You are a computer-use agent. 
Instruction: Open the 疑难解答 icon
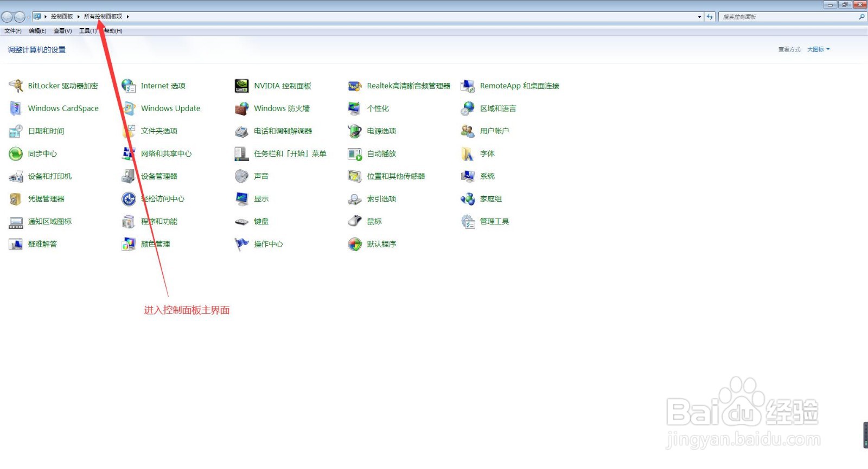point(16,245)
